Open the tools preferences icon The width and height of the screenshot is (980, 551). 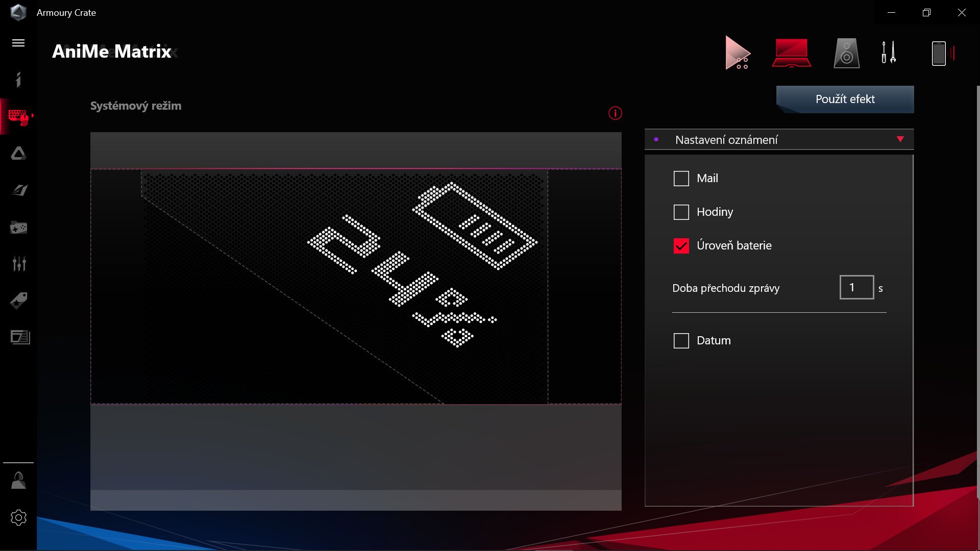click(x=889, y=52)
